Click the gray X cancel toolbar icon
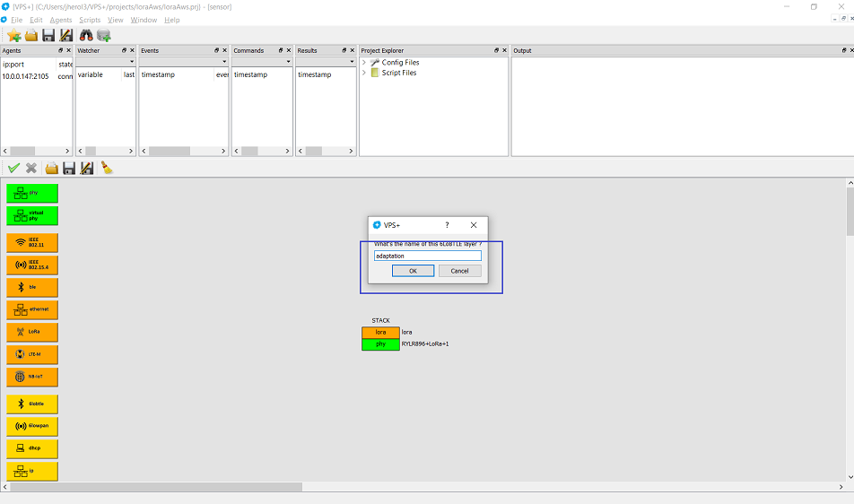This screenshot has height=504, width=854. (x=31, y=168)
